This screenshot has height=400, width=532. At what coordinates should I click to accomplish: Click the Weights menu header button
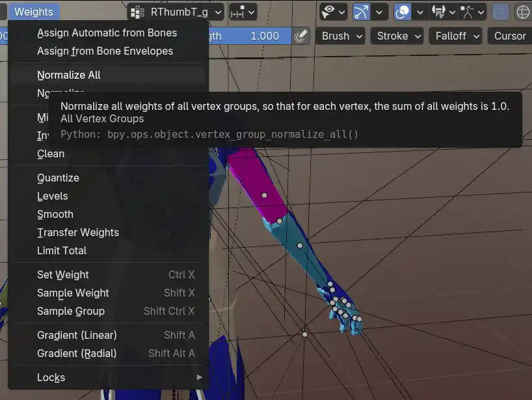click(x=34, y=12)
